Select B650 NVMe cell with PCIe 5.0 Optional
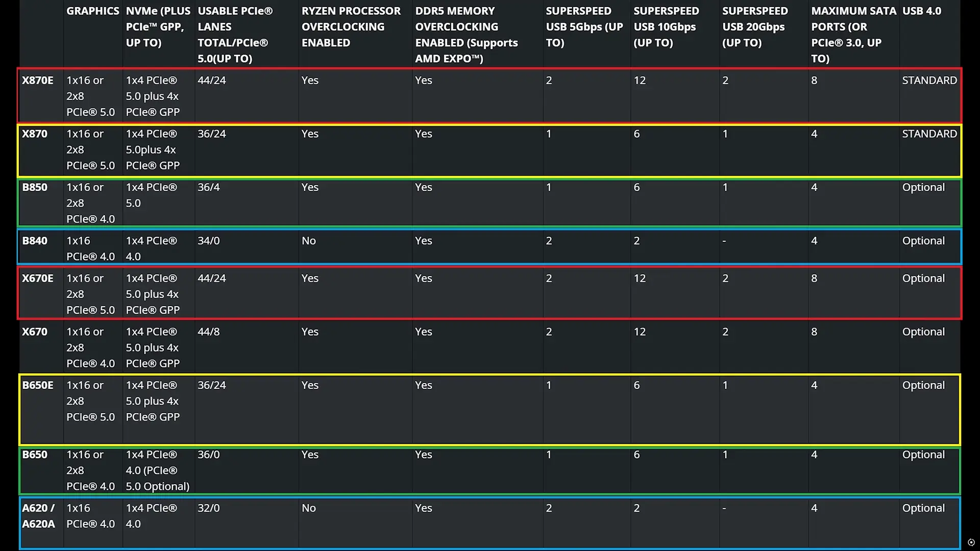The height and width of the screenshot is (551, 980). pyautogui.click(x=158, y=470)
